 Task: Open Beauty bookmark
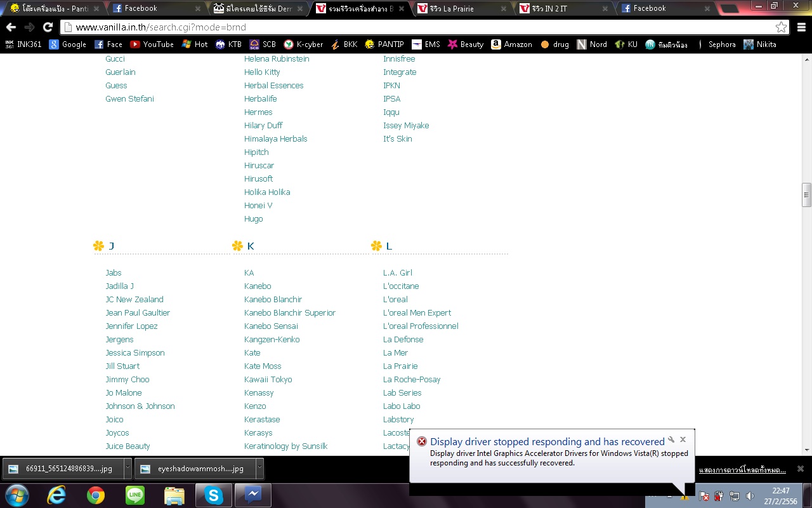pyautogui.click(x=466, y=44)
